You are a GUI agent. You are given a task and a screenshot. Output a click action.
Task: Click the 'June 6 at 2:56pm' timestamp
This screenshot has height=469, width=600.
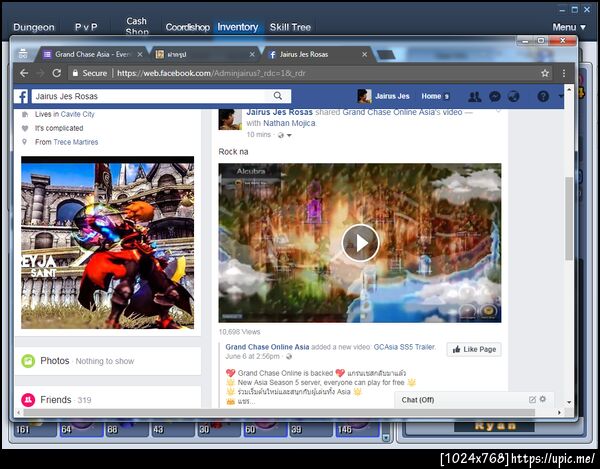(x=252, y=357)
